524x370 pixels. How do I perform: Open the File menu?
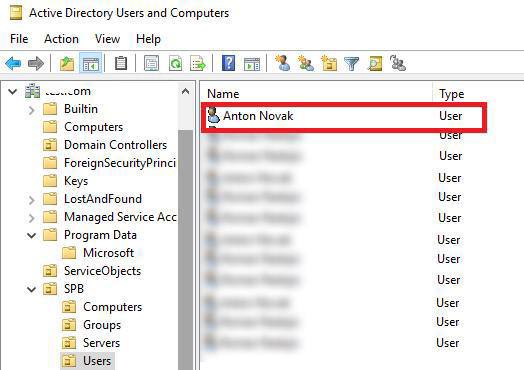click(x=19, y=39)
